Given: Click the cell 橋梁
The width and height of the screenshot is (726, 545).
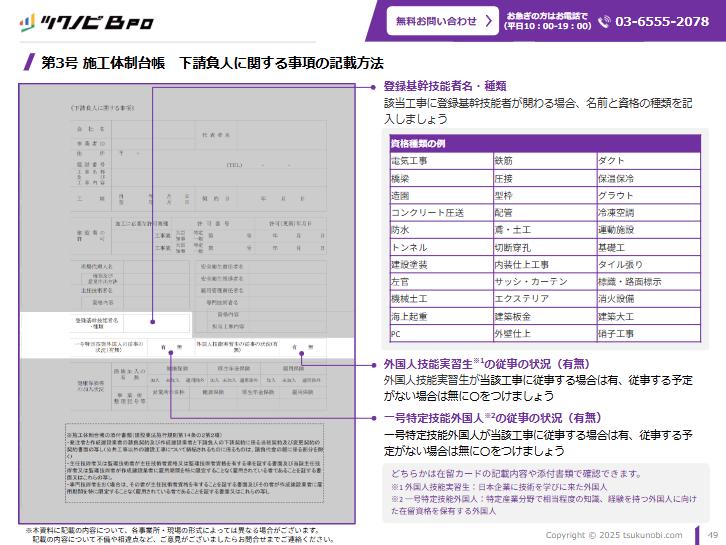Looking at the screenshot, I should click(441, 178).
